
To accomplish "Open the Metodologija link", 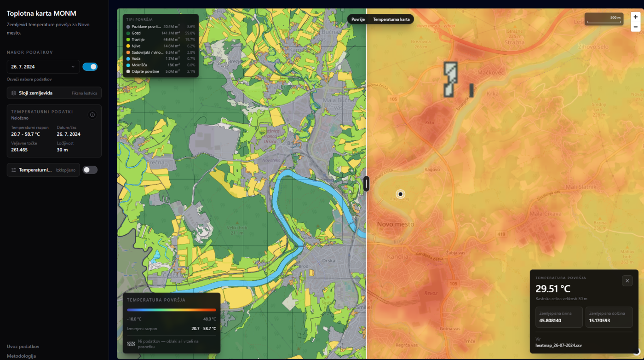I will (x=21, y=356).
